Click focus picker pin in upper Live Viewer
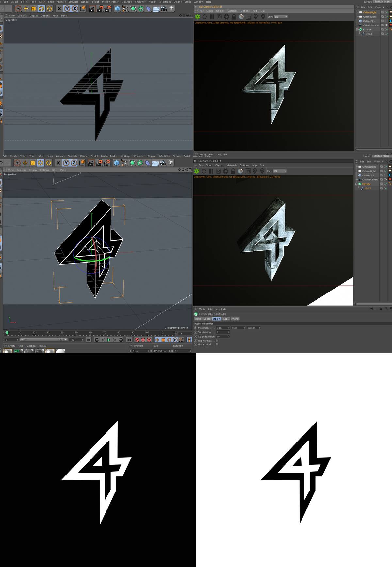 (256, 17)
